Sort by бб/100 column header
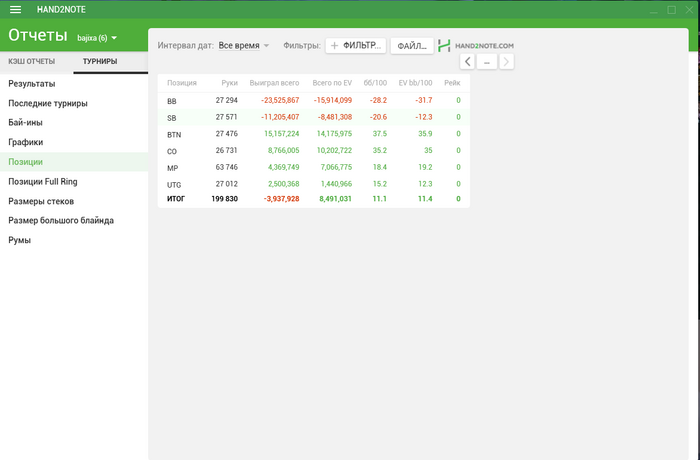The height and width of the screenshot is (460, 700). tap(375, 83)
